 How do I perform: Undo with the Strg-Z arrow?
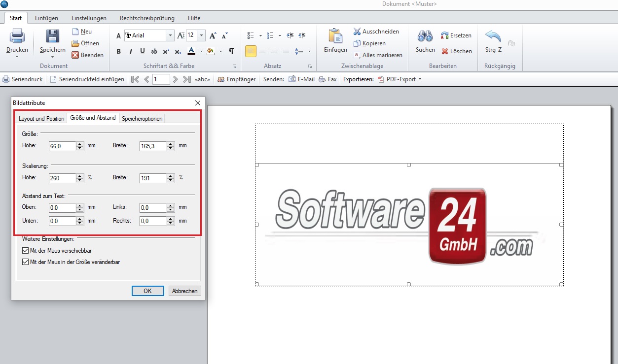tap(493, 36)
